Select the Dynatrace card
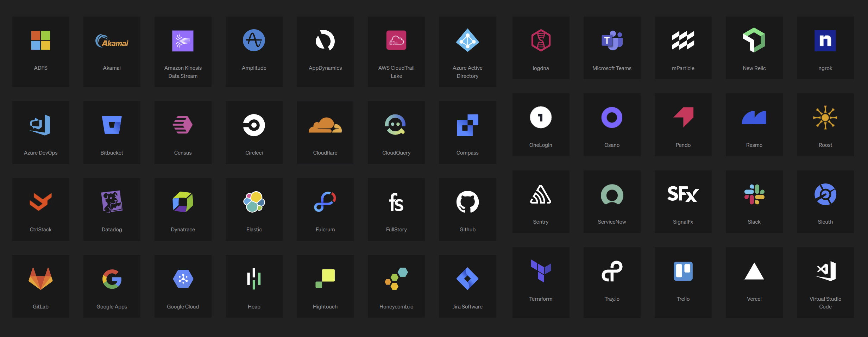 (x=183, y=209)
